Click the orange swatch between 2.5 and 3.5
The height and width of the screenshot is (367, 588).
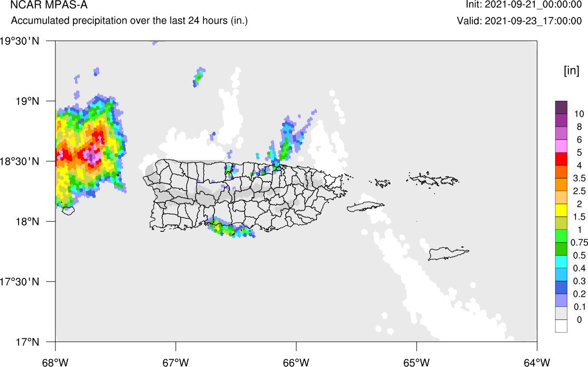click(x=561, y=184)
